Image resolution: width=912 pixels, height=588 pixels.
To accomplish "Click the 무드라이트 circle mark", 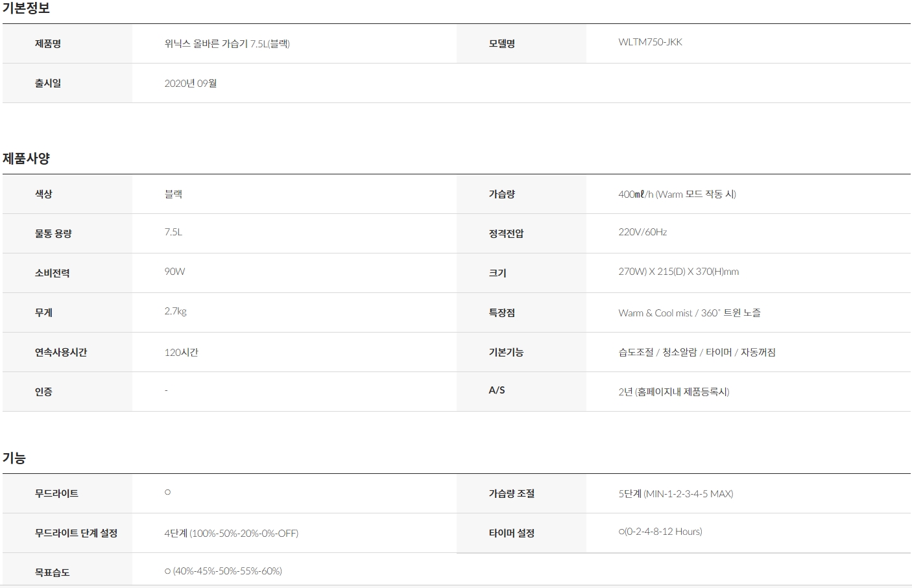I will [167, 492].
